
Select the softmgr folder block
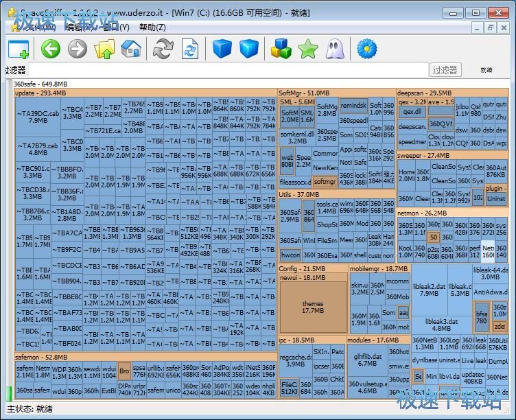tap(325, 182)
